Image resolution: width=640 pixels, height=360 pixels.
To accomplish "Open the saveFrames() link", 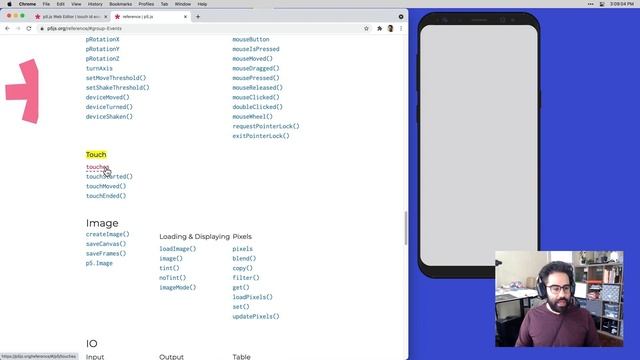I will point(106,253).
